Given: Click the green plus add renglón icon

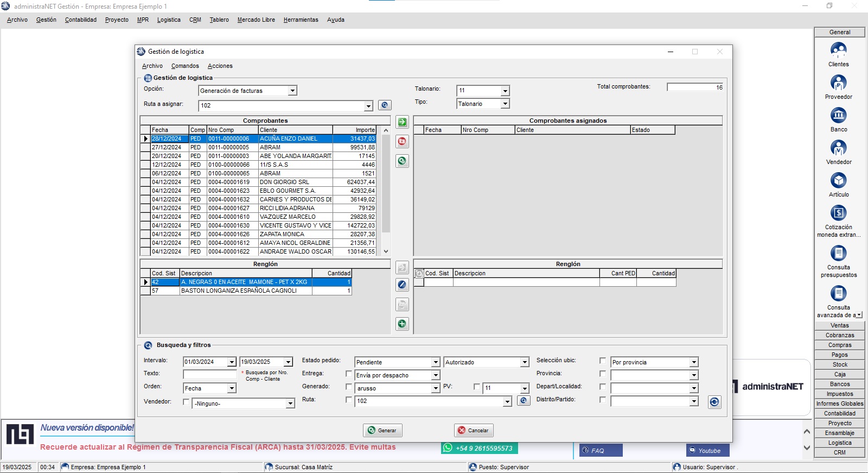Looking at the screenshot, I should coord(402,324).
